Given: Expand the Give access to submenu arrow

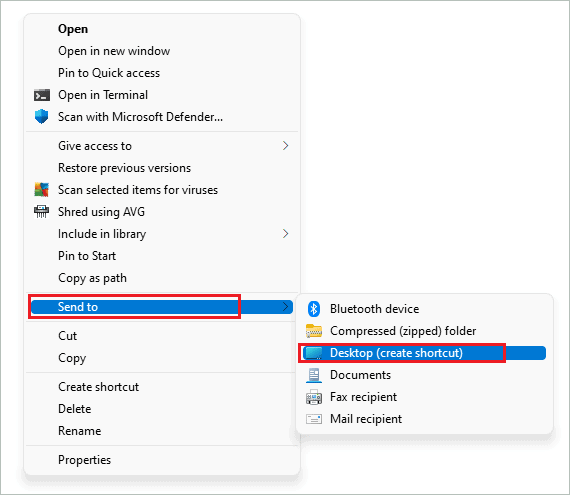Looking at the screenshot, I should pyautogui.click(x=286, y=146).
